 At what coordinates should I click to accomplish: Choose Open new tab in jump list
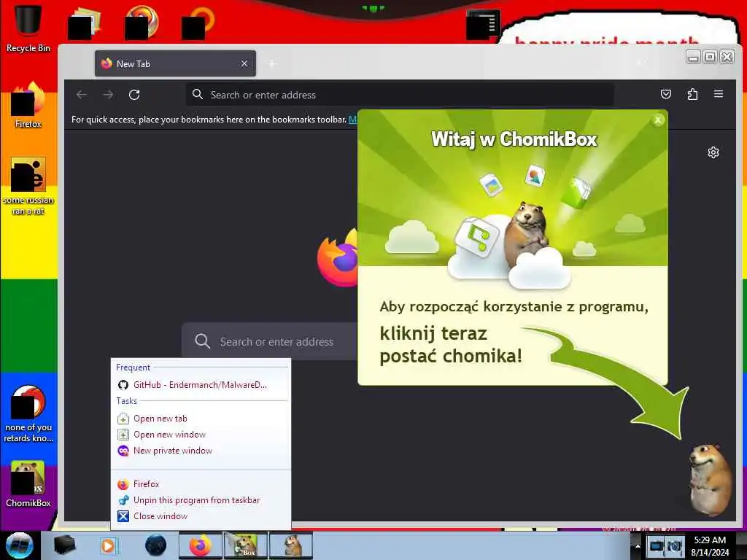(160, 419)
